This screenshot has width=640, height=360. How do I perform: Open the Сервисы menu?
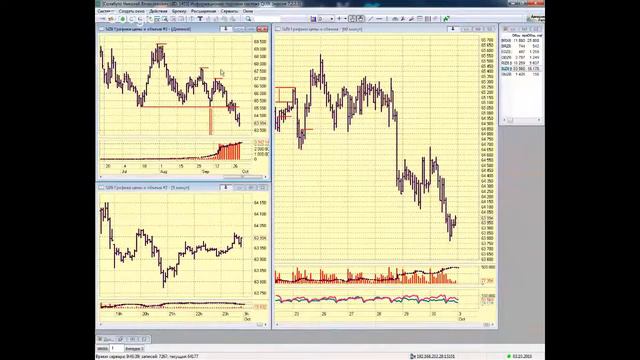tap(229, 11)
